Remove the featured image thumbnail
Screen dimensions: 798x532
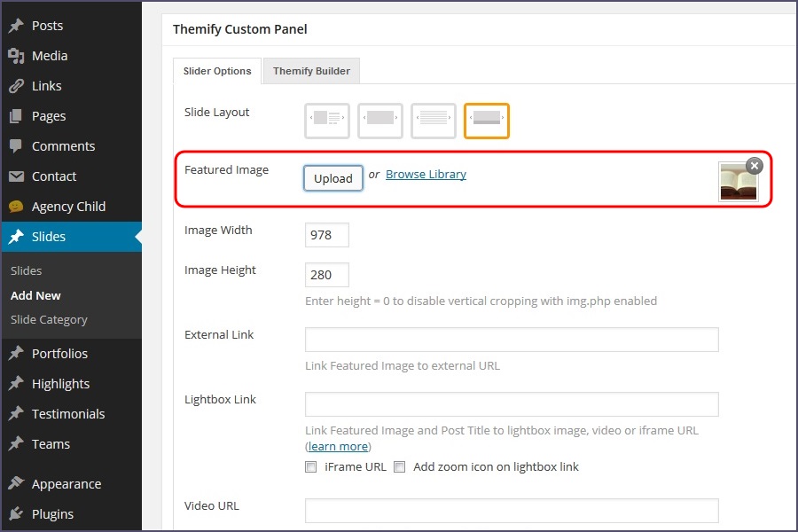(754, 166)
